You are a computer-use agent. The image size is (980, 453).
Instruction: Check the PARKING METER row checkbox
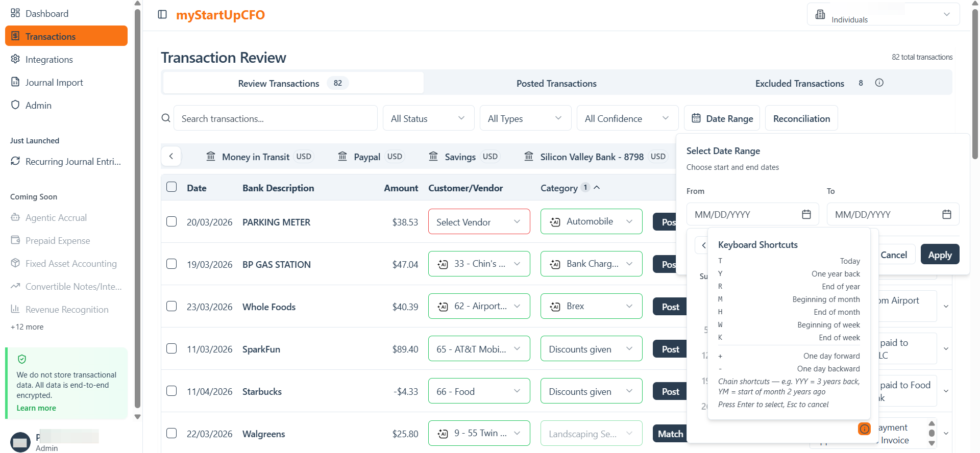tap(171, 221)
